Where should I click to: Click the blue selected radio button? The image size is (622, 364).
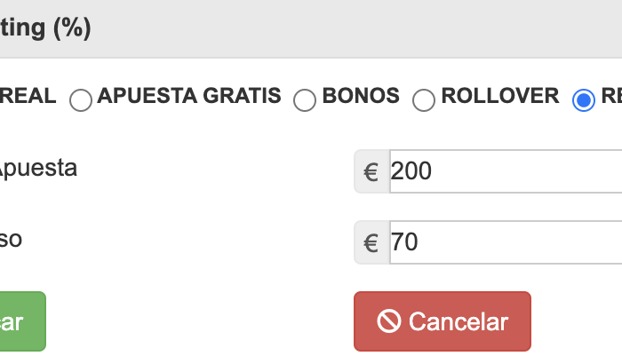tap(584, 100)
